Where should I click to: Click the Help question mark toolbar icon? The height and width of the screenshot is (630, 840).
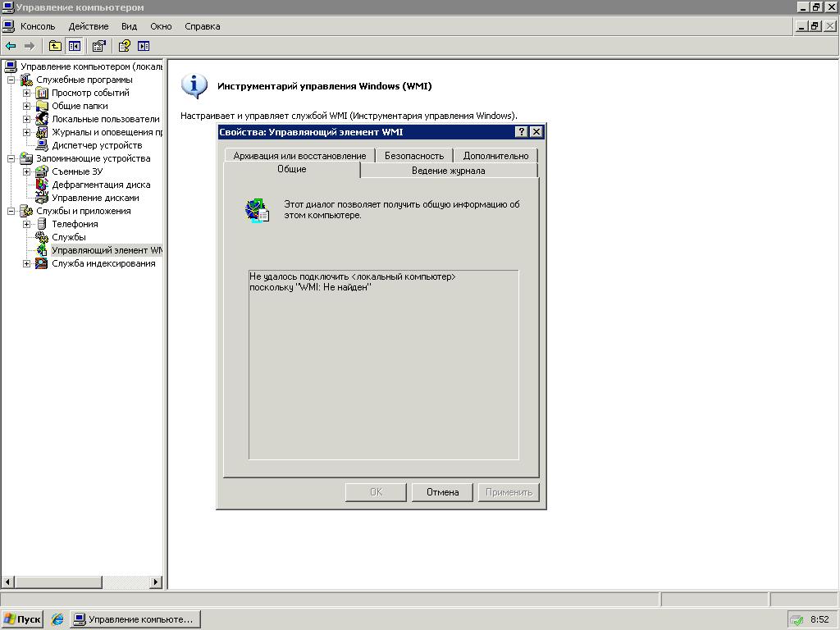[x=125, y=46]
